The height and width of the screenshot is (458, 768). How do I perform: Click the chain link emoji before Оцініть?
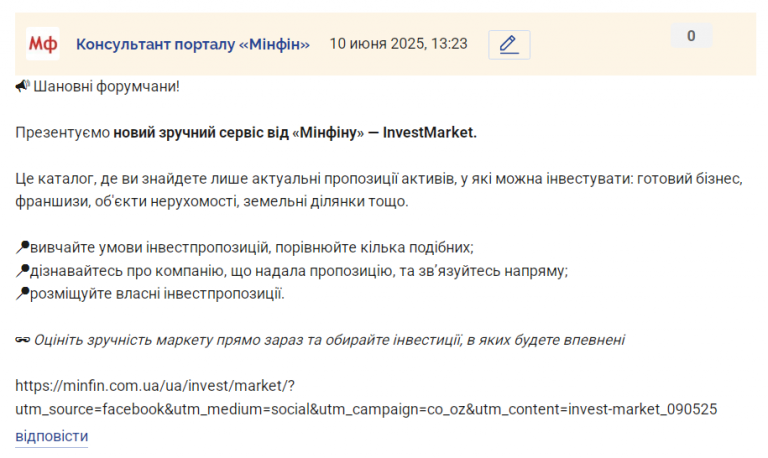23,339
